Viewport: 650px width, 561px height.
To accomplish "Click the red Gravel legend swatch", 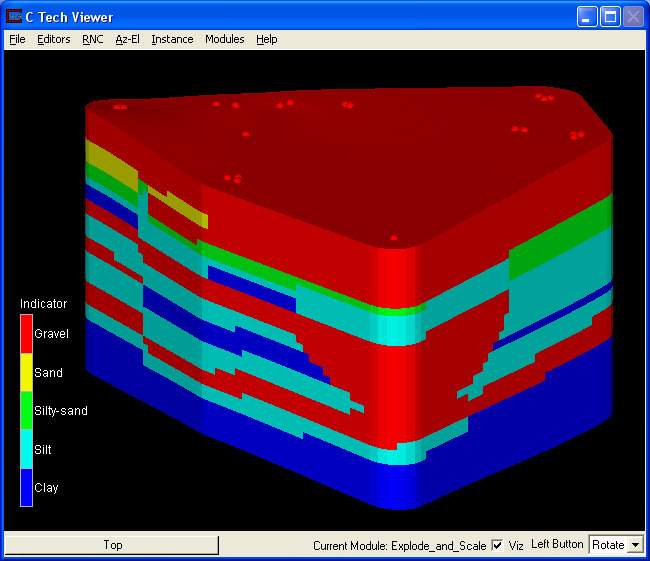I will (26, 334).
